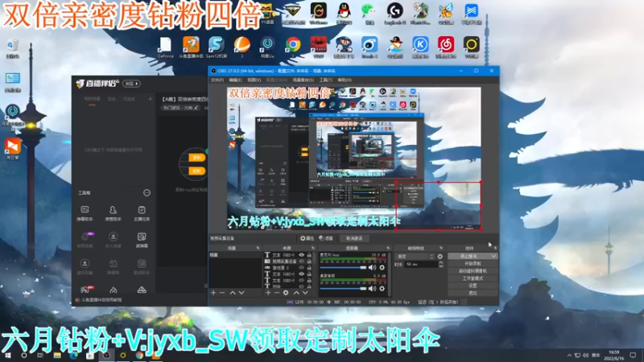Pop out the 混音器 dock panel icon
Screen dimensions: 644x362
388,248
